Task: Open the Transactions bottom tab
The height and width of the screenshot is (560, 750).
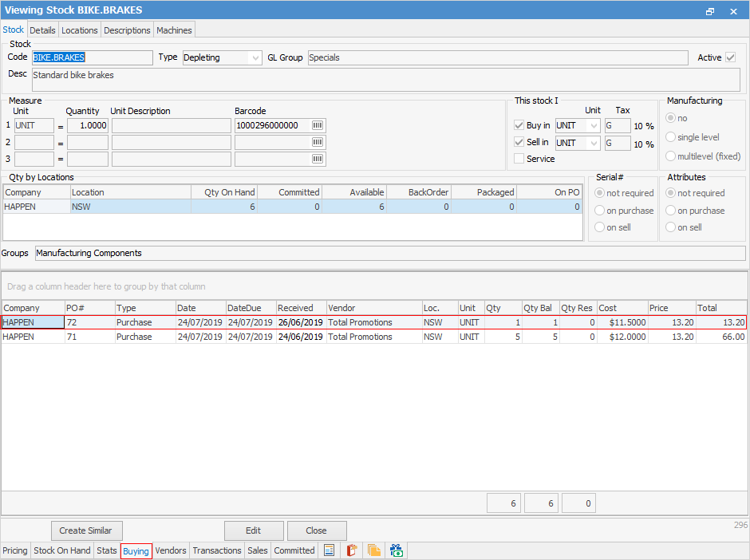Action: tap(216, 550)
